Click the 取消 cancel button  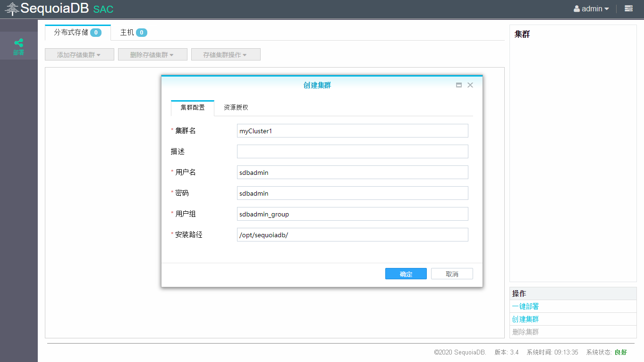(452, 274)
